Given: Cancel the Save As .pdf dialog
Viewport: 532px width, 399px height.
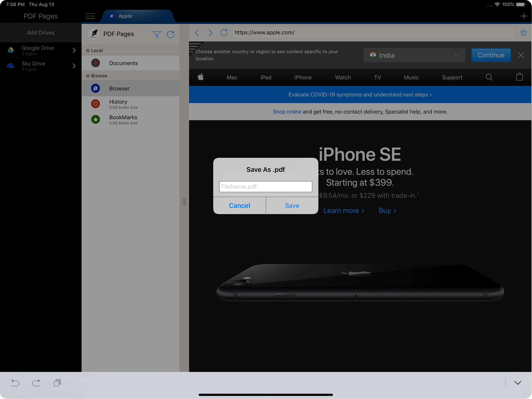Looking at the screenshot, I should click(239, 206).
